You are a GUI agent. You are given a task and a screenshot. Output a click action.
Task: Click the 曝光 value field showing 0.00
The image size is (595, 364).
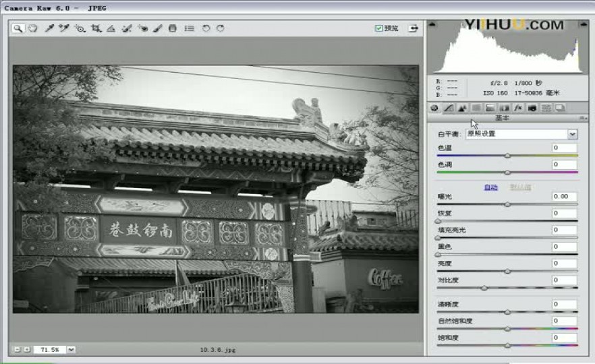coord(564,196)
